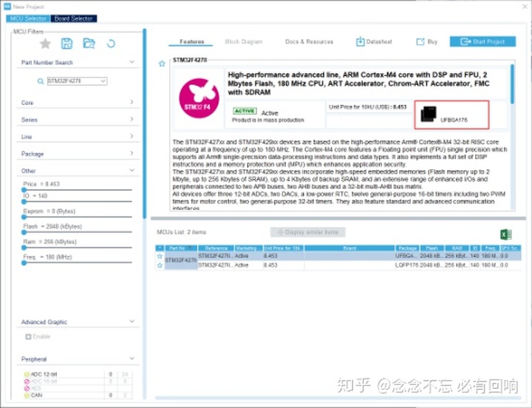Click the IO slider handle

pos(24,202)
